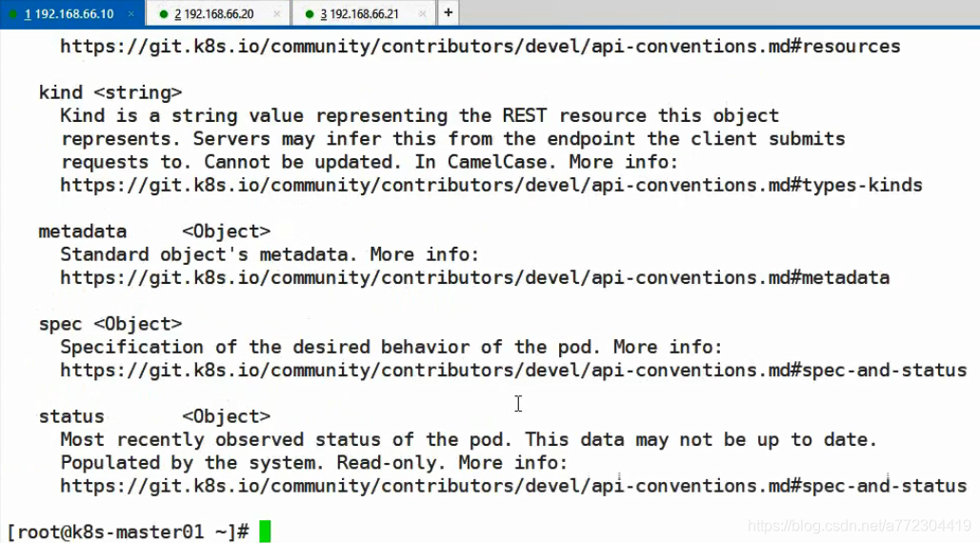This screenshot has width=980, height=543.
Task: Click the green terminal cursor block
Action: (x=265, y=532)
